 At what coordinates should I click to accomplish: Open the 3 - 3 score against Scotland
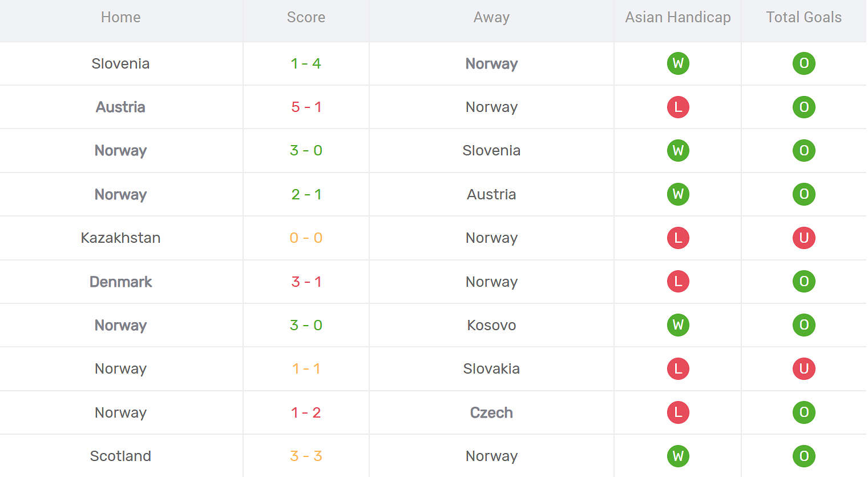(x=306, y=456)
